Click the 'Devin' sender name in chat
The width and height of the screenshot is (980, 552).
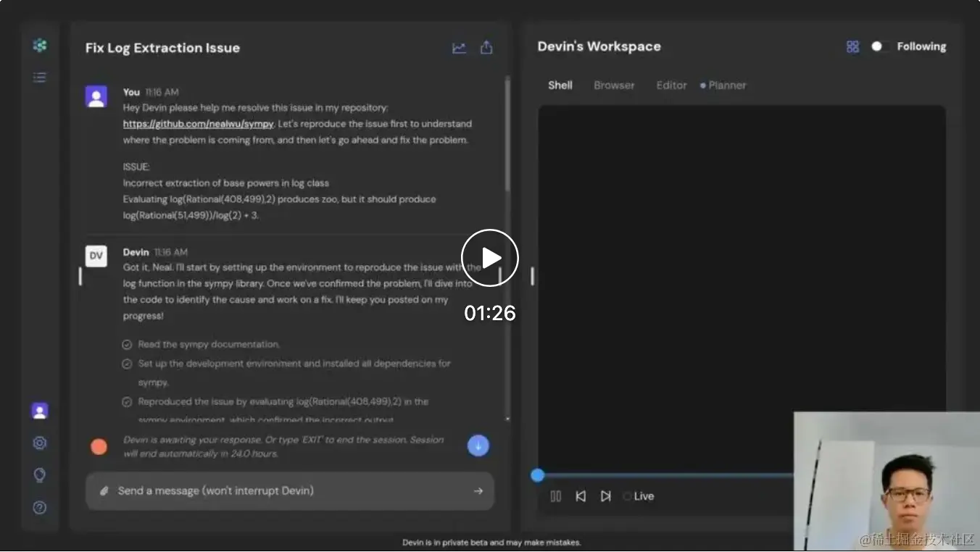[136, 252]
